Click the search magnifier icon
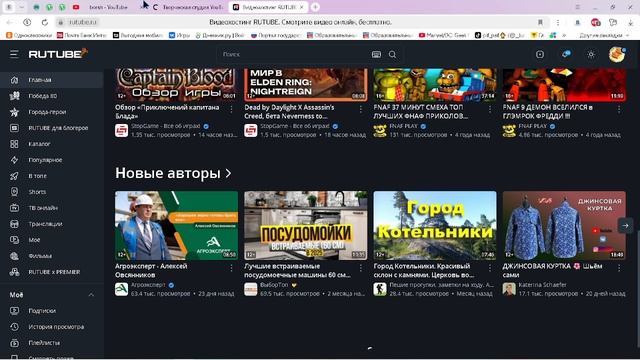Screen dimensions: 640x360 pos(392,54)
